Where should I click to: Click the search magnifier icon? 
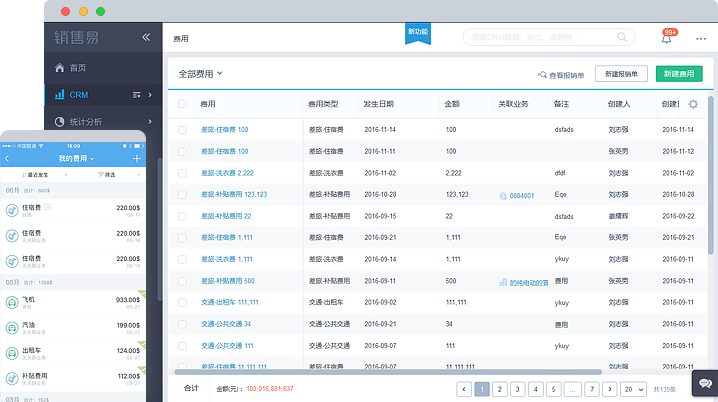(621, 37)
